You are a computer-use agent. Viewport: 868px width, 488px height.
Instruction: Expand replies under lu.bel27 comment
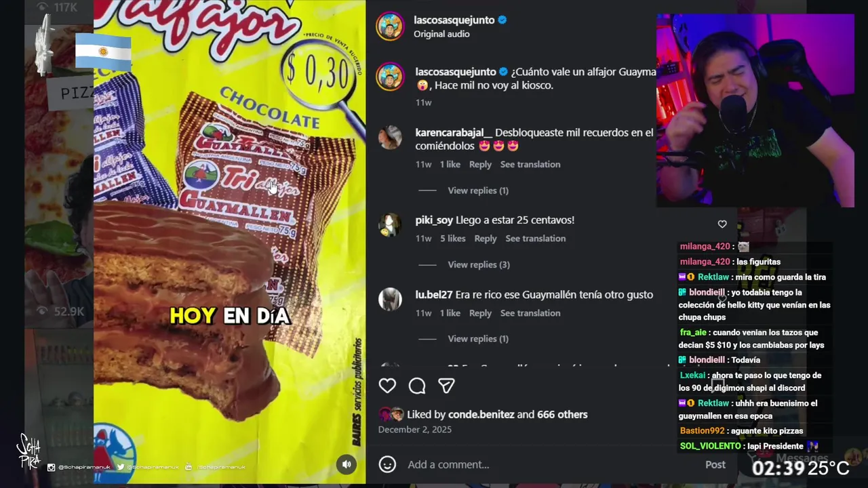[x=478, y=339]
